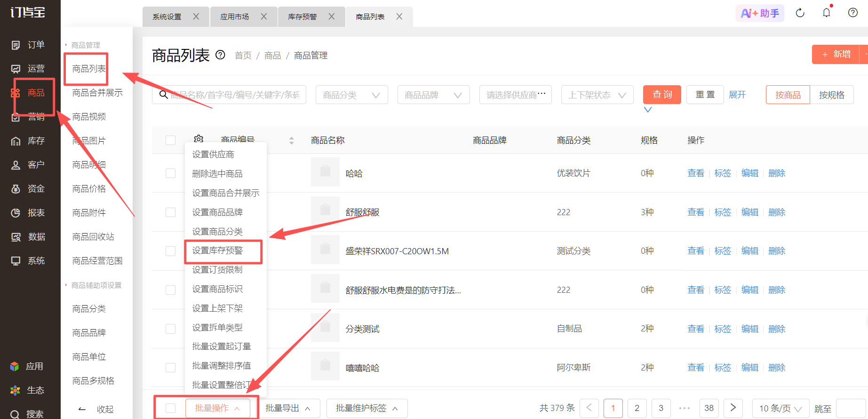Open the 生态 sidebar icon

pos(15,390)
